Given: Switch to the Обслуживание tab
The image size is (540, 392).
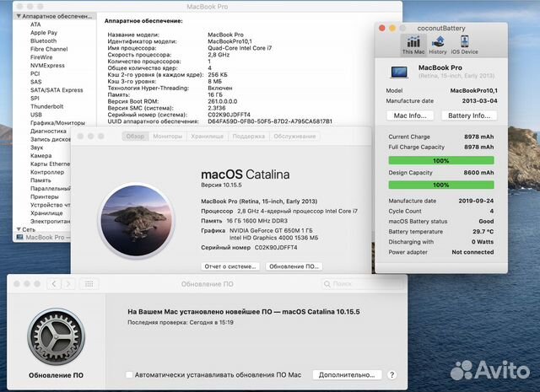Looking at the screenshot, I should [x=294, y=137].
